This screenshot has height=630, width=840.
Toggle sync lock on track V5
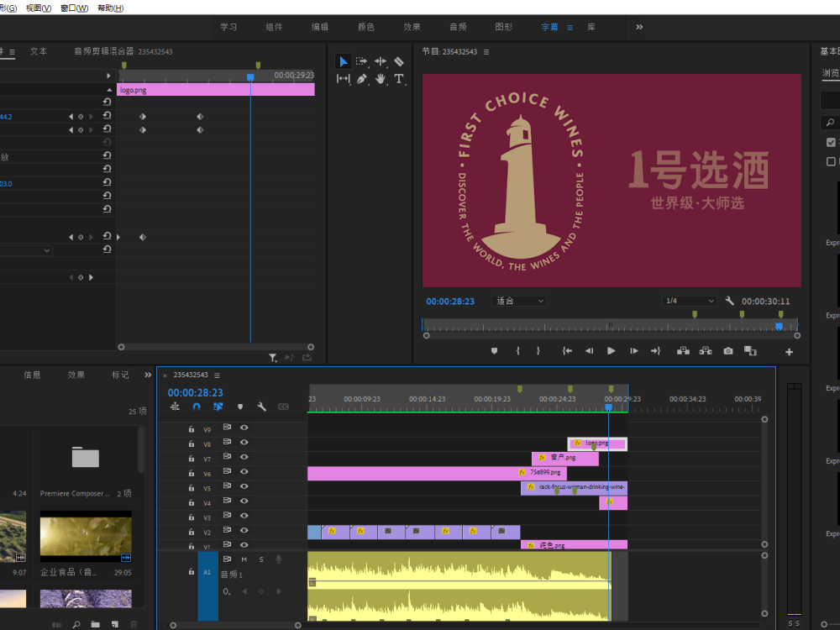pos(227,486)
